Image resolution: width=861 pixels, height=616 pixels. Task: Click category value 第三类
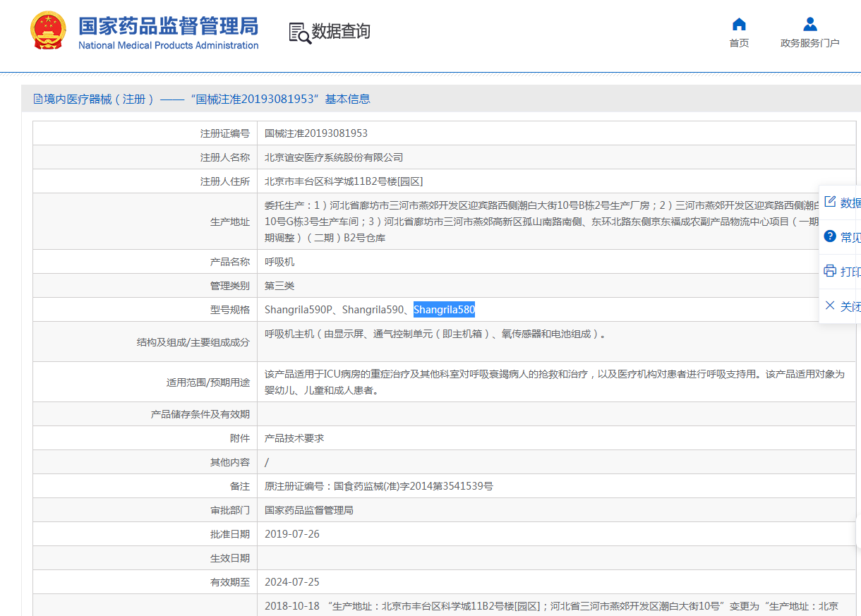tap(279, 286)
